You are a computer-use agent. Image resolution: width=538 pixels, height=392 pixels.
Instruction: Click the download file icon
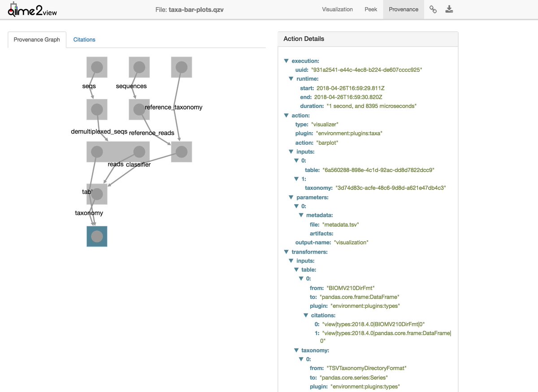[449, 9]
